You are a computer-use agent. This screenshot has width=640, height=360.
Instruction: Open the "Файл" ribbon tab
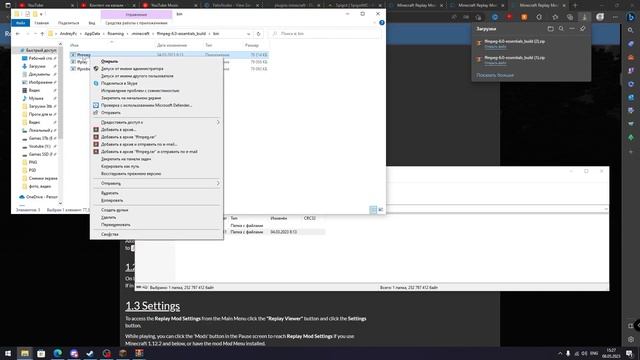coord(20,23)
